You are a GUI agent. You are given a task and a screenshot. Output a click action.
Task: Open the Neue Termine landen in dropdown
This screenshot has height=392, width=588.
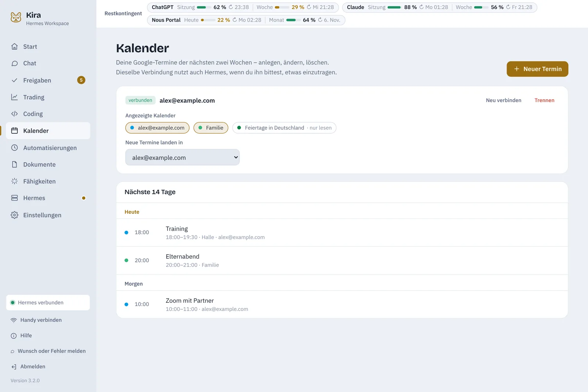point(182,157)
